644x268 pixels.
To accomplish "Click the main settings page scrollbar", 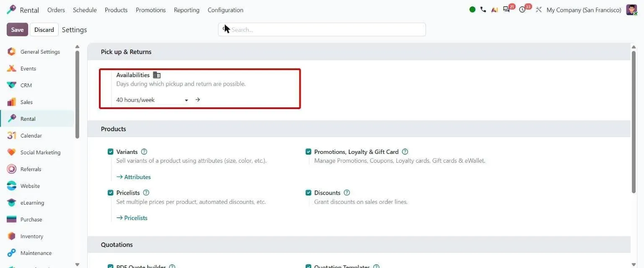I will 634,122.
